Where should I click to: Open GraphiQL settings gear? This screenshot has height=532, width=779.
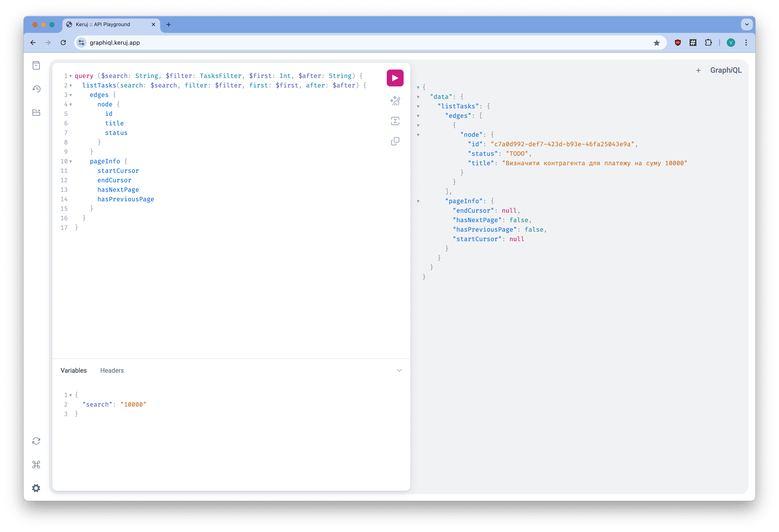click(36, 488)
